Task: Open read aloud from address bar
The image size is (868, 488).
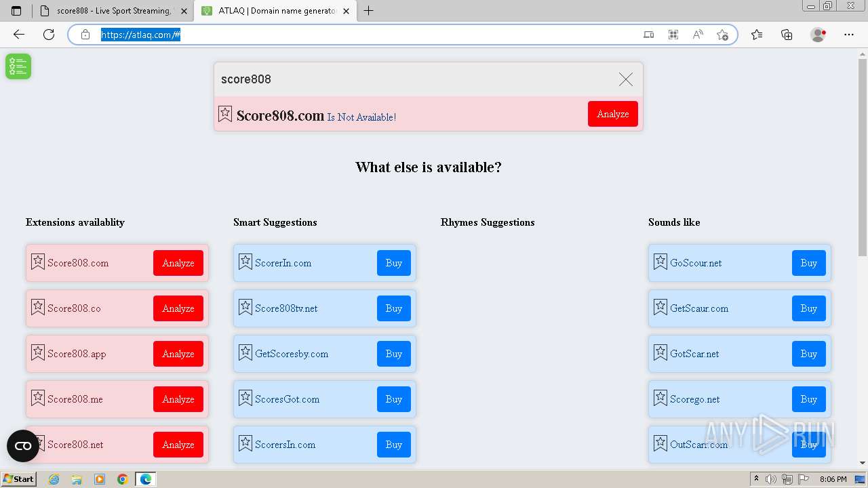Action: 698,35
